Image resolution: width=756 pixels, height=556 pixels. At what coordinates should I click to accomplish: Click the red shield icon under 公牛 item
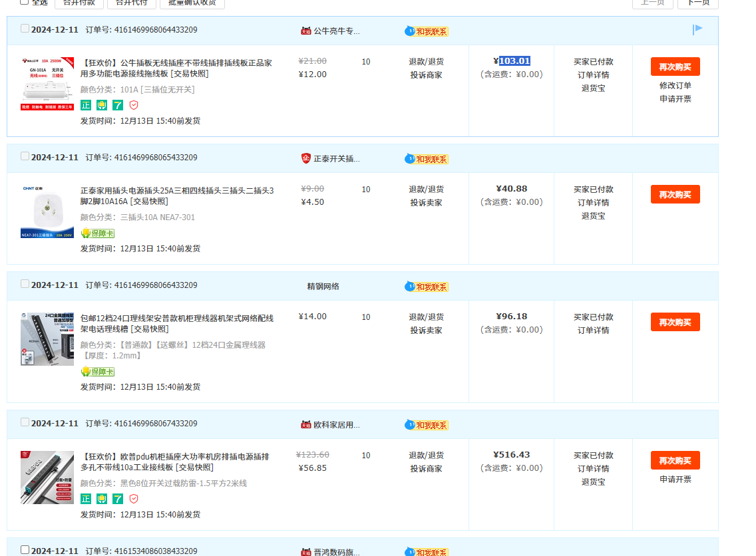[x=134, y=105]
